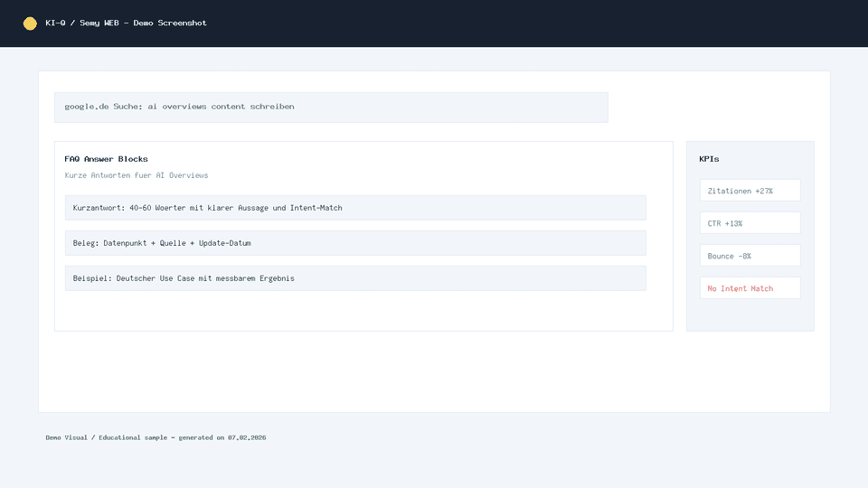Click the red No Intent Match card

point(750,288)
